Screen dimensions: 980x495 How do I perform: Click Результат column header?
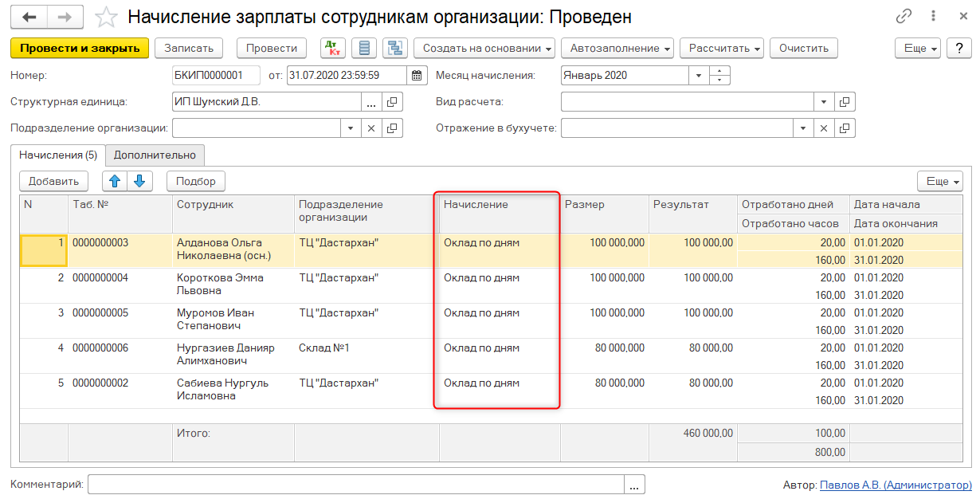(x=693, y=213)
